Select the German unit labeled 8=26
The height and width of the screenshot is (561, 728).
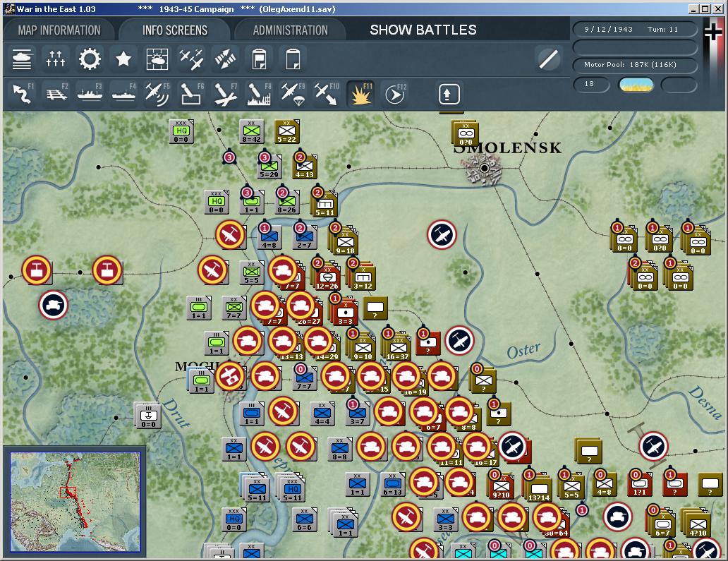coord(287,202)
